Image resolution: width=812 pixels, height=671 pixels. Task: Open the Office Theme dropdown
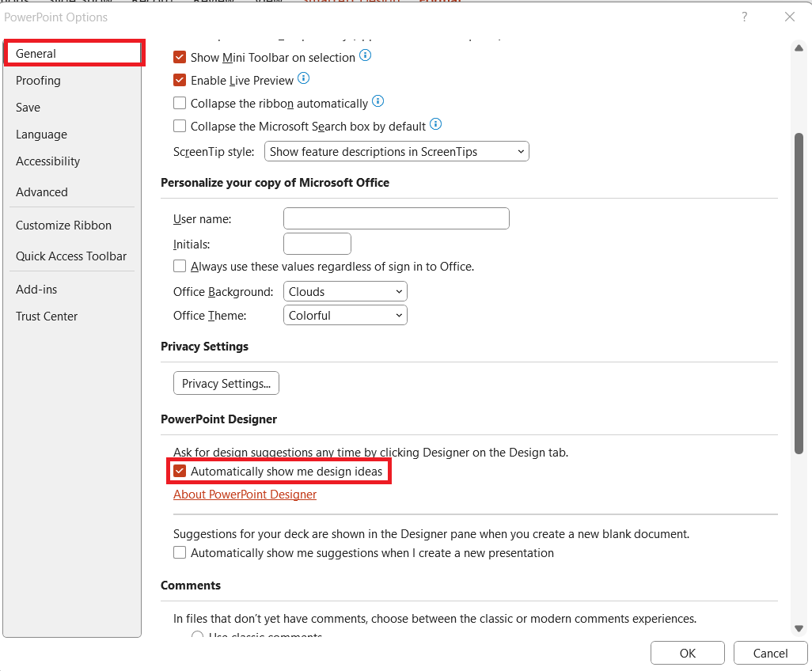345,315
